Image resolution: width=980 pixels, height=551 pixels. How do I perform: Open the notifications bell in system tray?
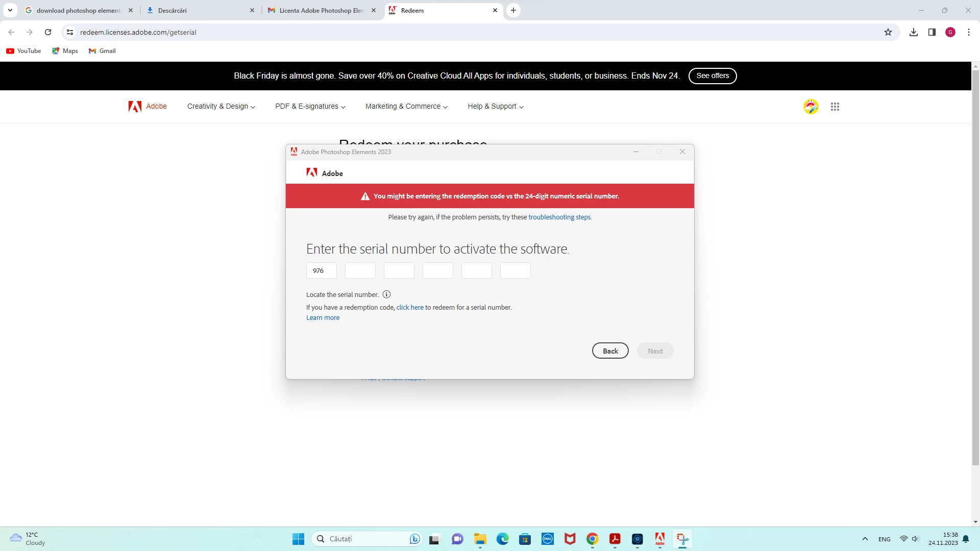tap(966, 539)
